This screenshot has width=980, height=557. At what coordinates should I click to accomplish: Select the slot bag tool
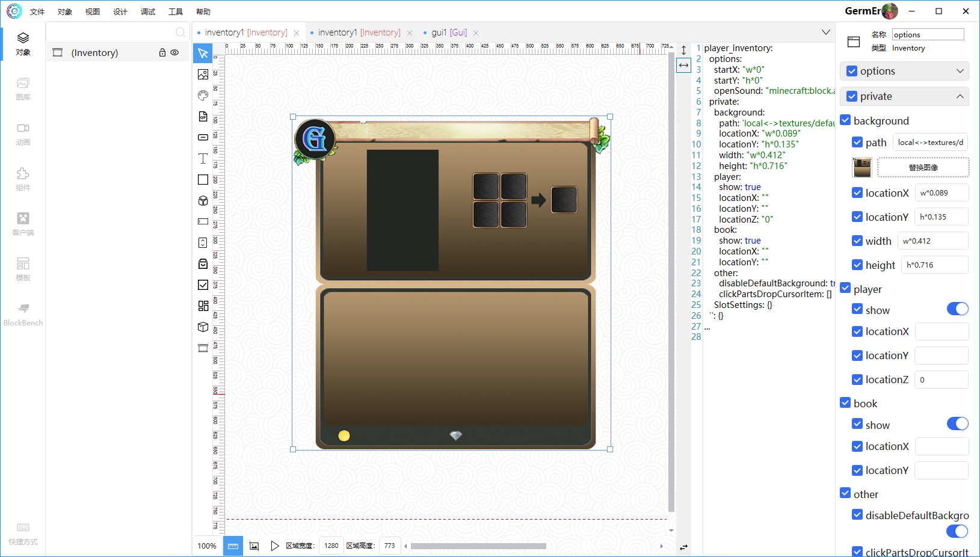(x=203, y=263)
